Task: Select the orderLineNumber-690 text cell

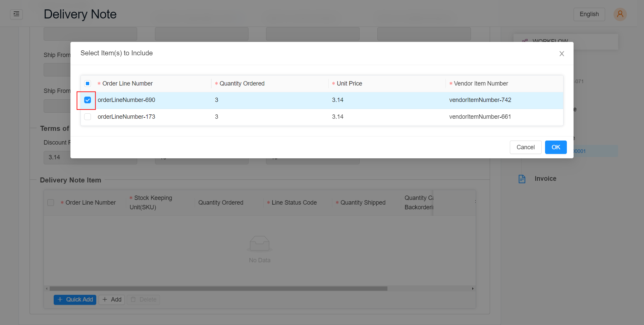Action: pyautogui.click(x=126, y=100)
